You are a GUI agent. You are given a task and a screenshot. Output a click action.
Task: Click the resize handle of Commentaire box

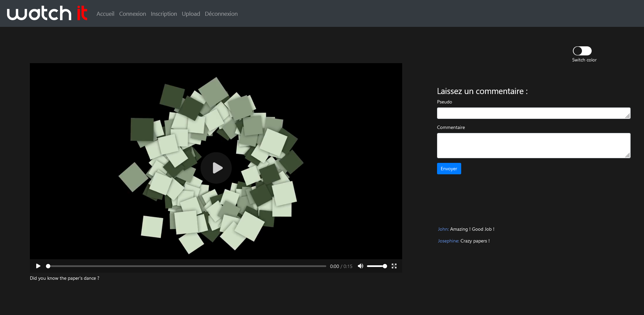628,155
